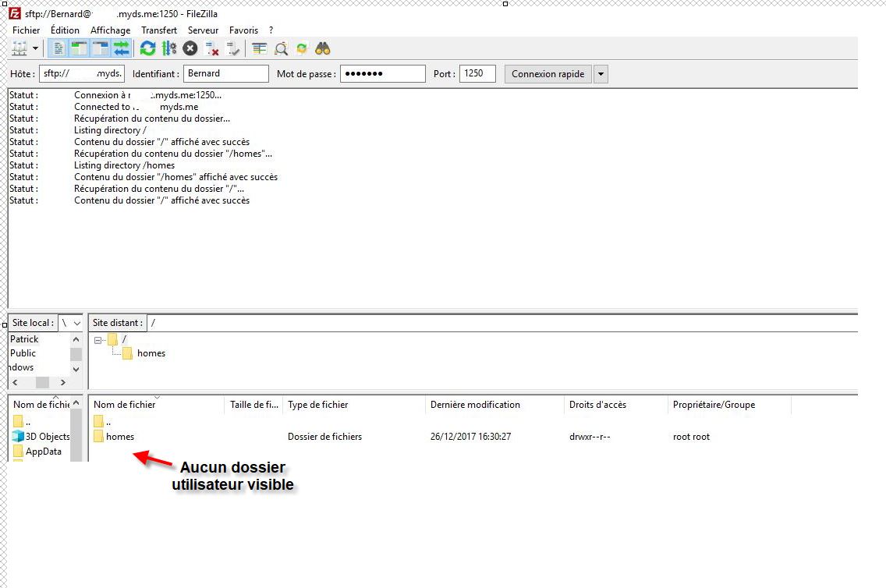Screen dimensions: 886x588
Task: Click the binoculars file search icon
Action: [x=323, y=49]
